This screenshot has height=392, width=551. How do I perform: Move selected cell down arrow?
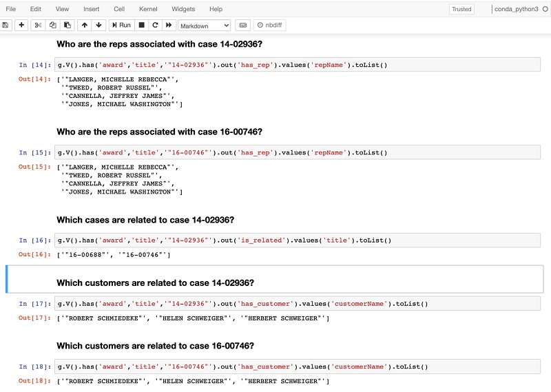[98, 25]
